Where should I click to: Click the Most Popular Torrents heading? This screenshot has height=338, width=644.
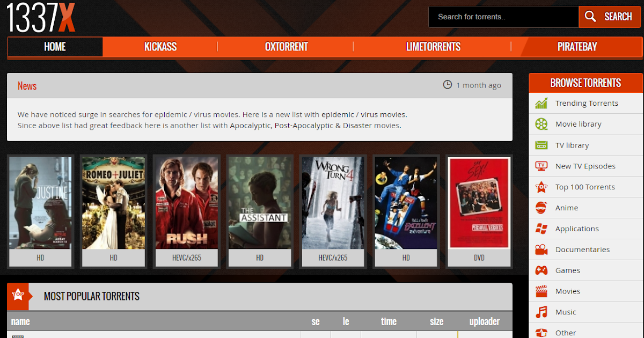[92, 296]
